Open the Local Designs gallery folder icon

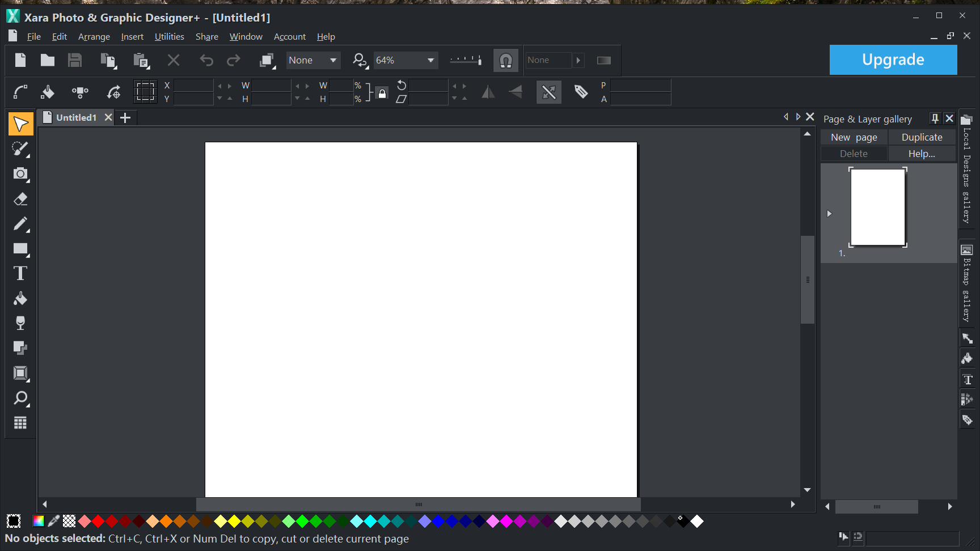[x=967, y=120]
